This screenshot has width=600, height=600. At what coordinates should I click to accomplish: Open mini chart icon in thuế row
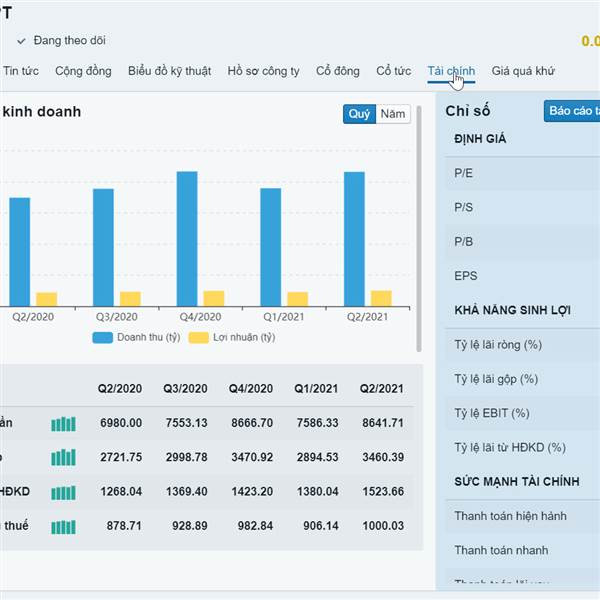63,527
